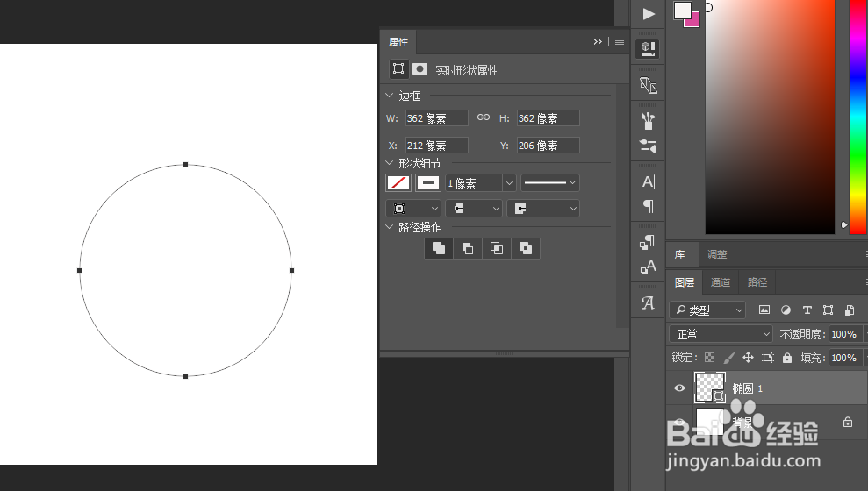Collapse Properties panel with double arrows

tap(598, 41)
